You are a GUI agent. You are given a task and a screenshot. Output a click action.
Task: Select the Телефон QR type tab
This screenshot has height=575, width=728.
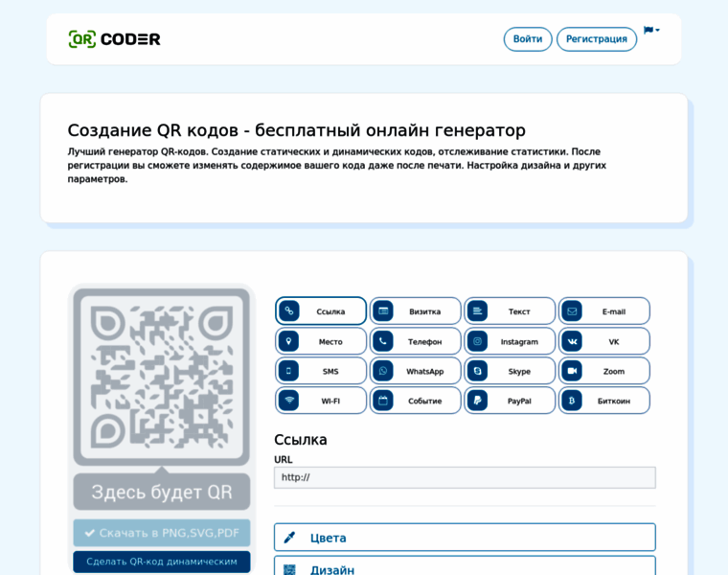(416, 341)
